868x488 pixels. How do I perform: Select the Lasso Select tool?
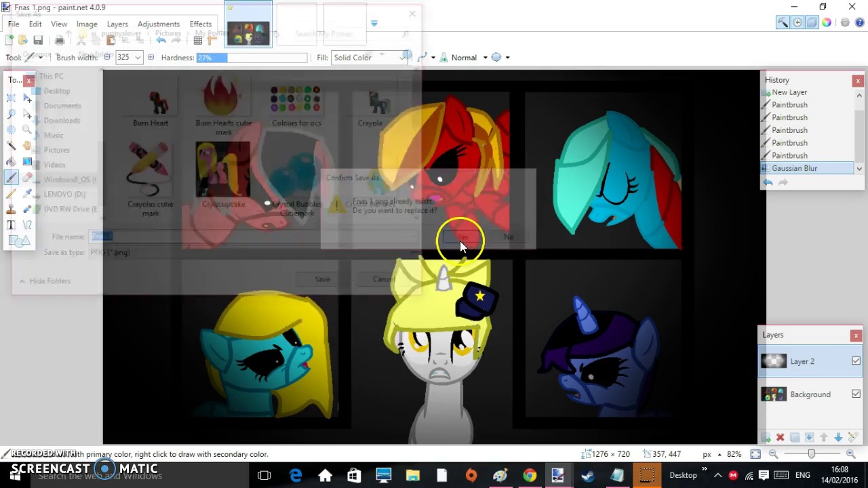12,114
